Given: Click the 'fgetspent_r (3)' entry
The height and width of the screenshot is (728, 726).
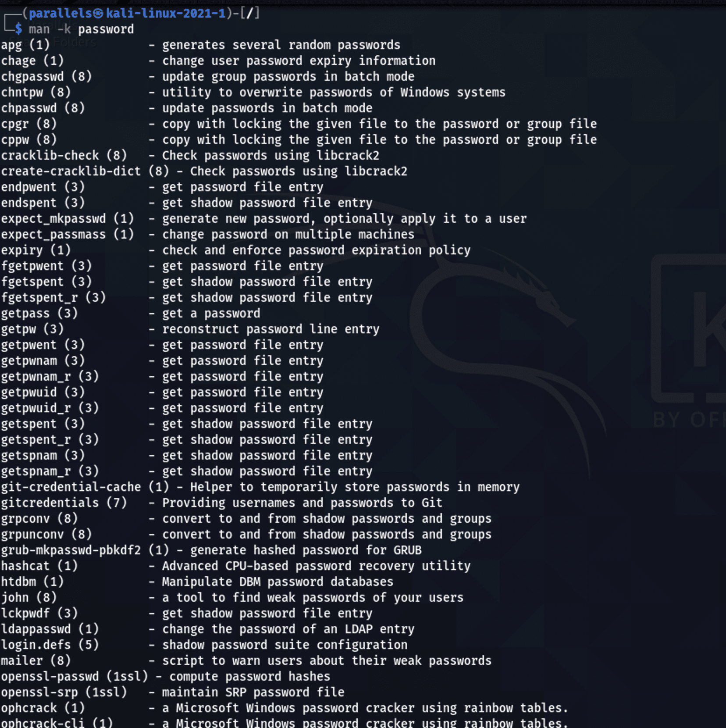Looking at the screenshot, I should pos(53,298).
